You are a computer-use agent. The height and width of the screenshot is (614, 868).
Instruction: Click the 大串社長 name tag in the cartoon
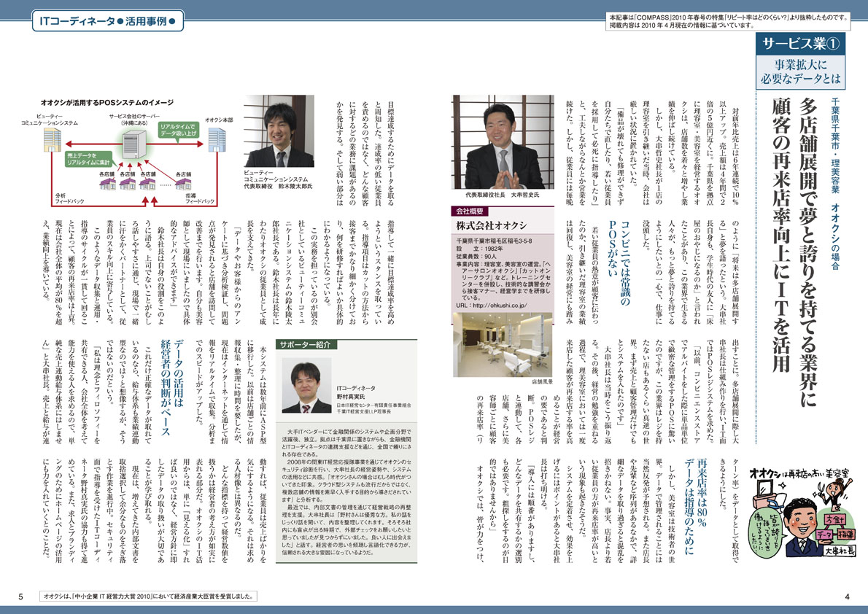click(x=840, y=551)
